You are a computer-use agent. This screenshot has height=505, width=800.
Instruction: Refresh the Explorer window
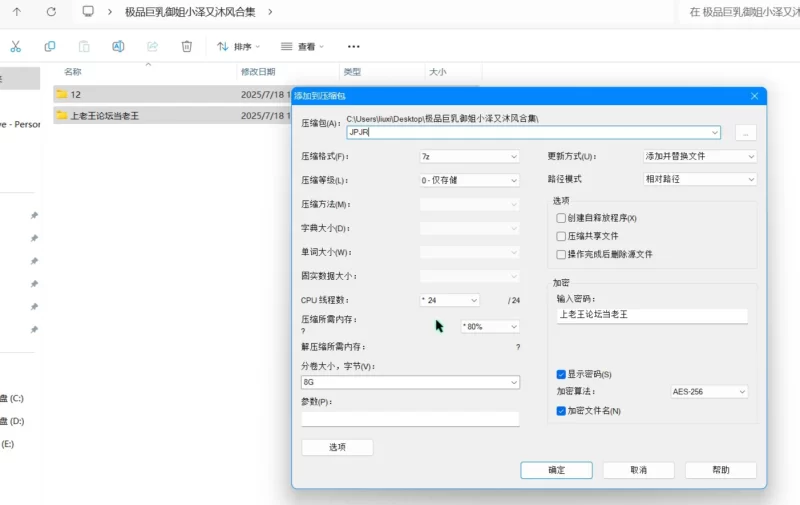coord(51,12)
